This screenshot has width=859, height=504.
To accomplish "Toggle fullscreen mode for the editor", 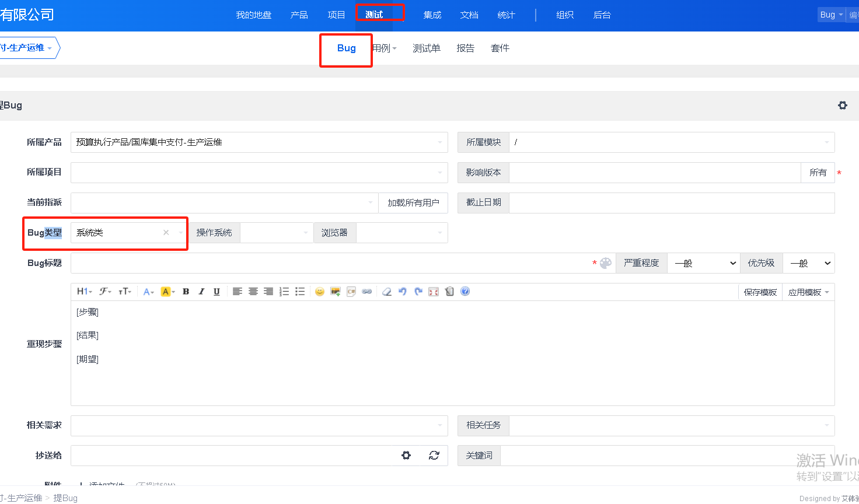I will pos(434,292).
